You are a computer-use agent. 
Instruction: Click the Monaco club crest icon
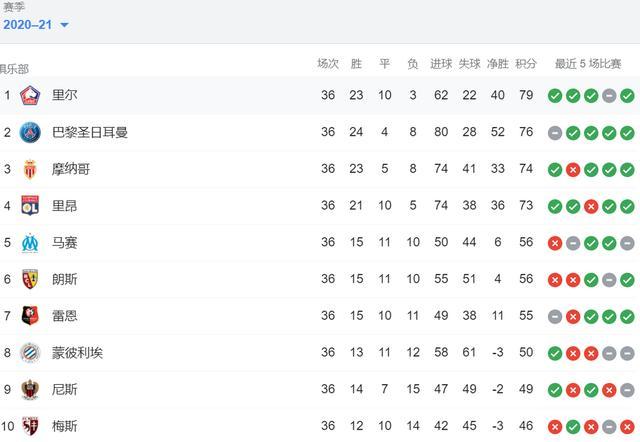point(30,169)
